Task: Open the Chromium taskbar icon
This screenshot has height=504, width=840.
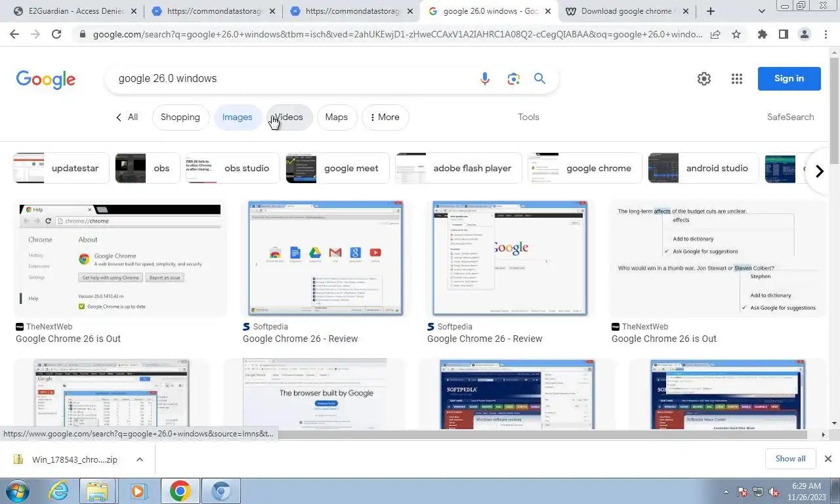Action: point(221,491)
